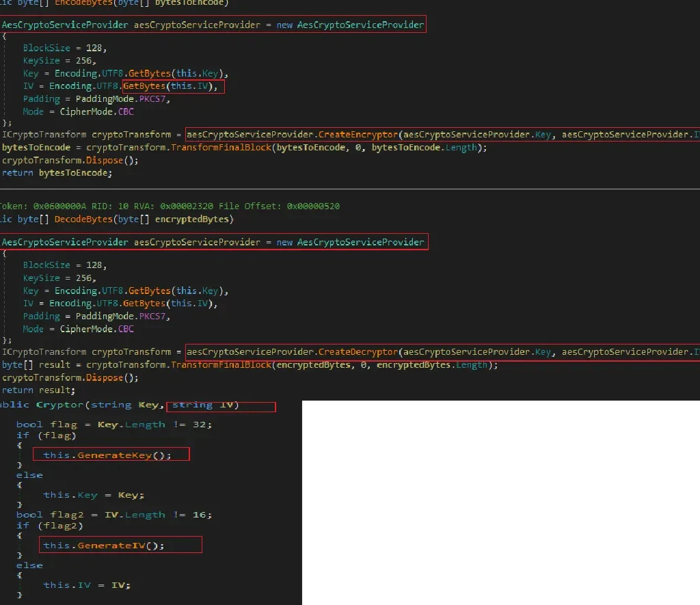Image resolution: width=700 pixels, height=605 pixels.
Task: Click the 'string Key' constructor parameter
Action: (125, 405)
